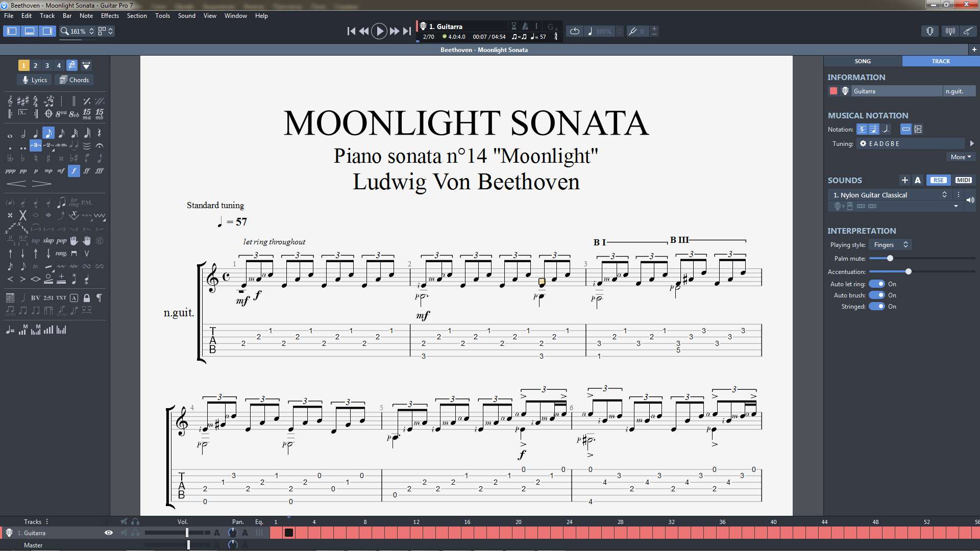This screenshot has height=551, width=980.
Task: Switch sound to RSE mode
Action: coord(938,180)
